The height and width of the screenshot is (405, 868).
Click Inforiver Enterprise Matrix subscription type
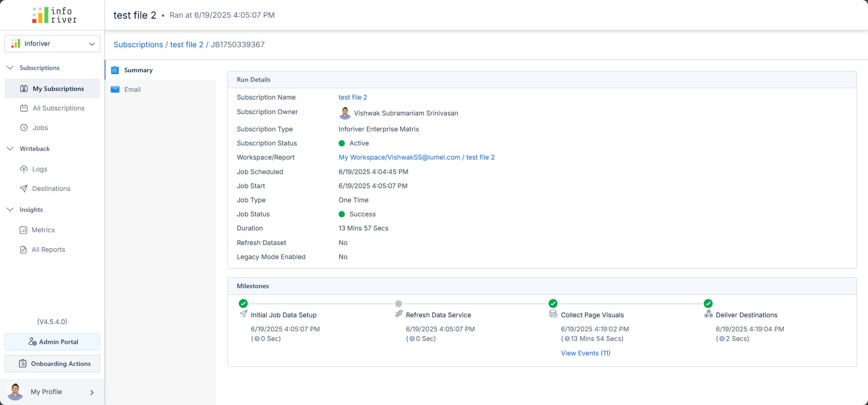pyautogui.click(x=379, y=129)
